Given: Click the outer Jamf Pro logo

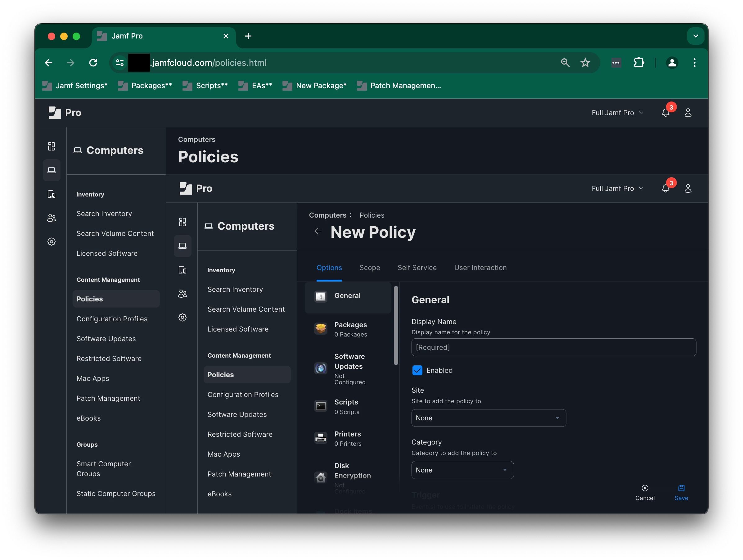Looking at the screenshot, I should pyautogui.click(x=65, y=113).
